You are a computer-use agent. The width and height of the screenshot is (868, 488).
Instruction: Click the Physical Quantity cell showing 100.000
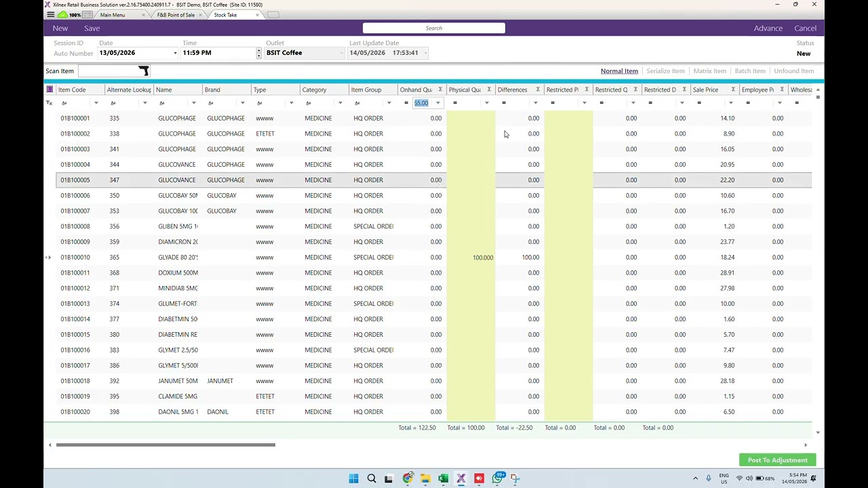[471, 258]
